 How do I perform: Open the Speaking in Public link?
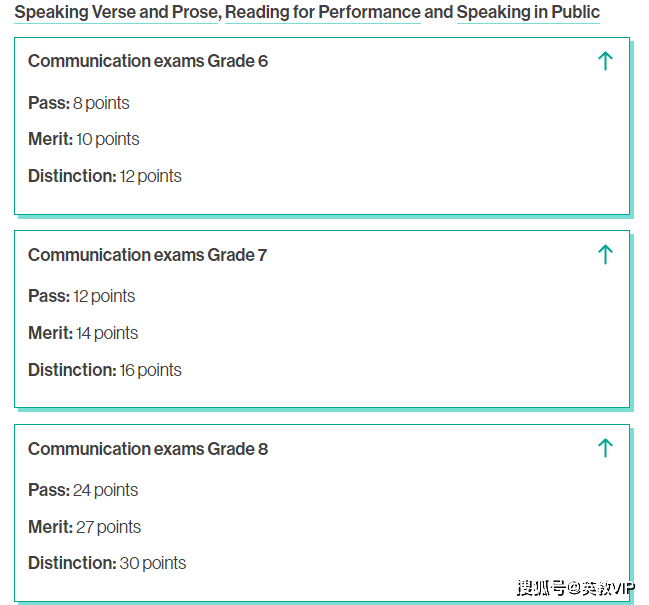click(528, 12)
